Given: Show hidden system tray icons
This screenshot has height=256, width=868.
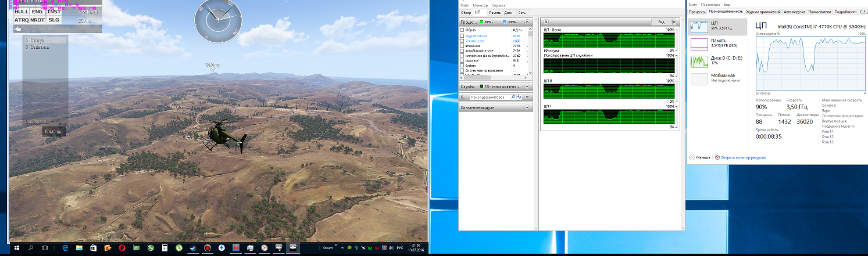Looking at the screenshot, I should (342, 248).
